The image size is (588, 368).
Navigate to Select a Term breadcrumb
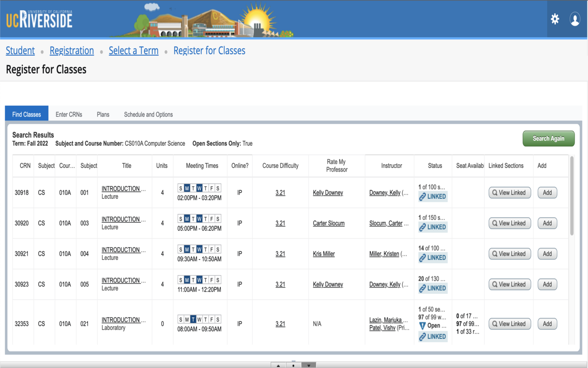[133, 51]
